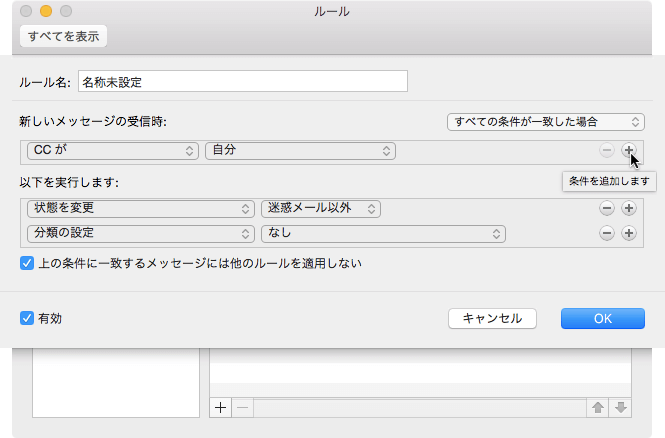This screenshot has width=665, height=438.
Task: Remove the 状態を変更 action row
Action: [x=607, y=208]
